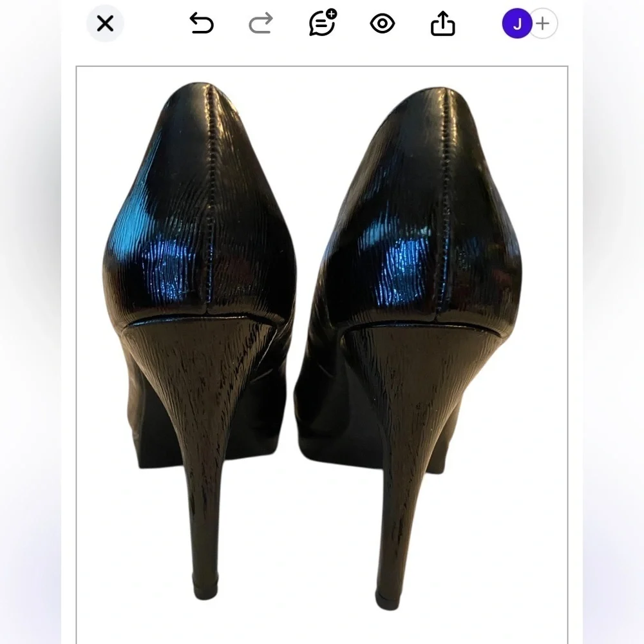
Task: Close the editor with the X button
Action: click(105, 23)
